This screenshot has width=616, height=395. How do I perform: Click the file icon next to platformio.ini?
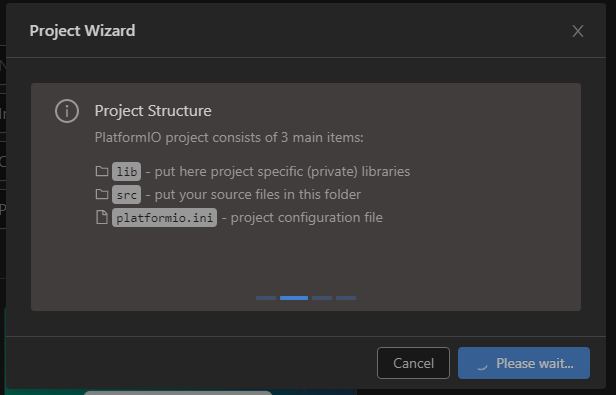(x=102, y=217)
